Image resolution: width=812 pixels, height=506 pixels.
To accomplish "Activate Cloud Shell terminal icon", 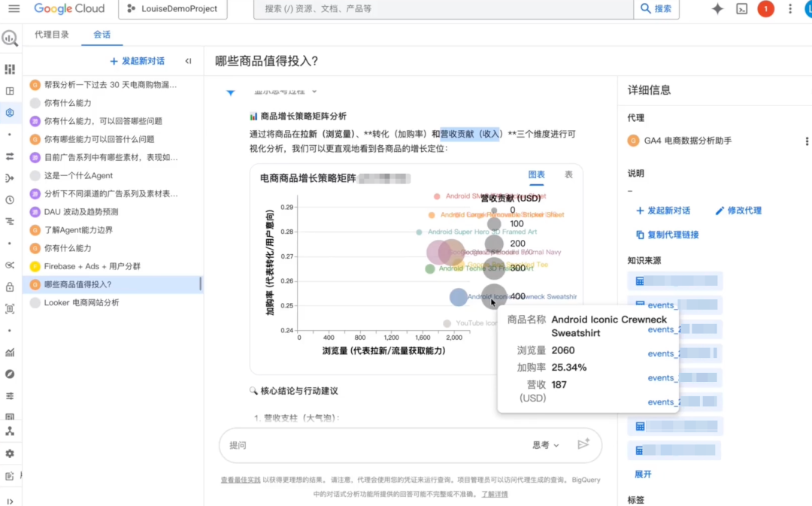I will (x=741, y=9).
